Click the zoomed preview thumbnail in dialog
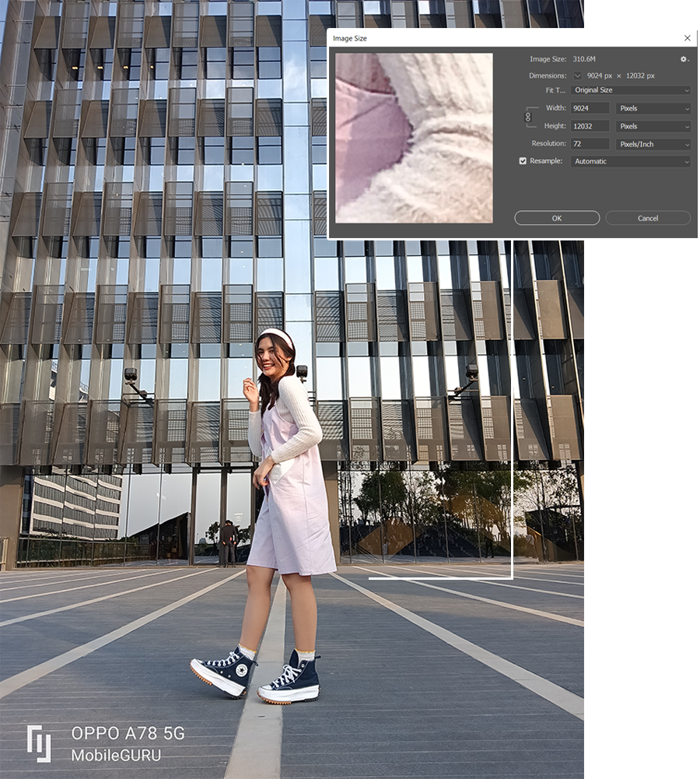The width and height of the screenshot is (700, 779). pyautogui.click(x=414, y=138)
